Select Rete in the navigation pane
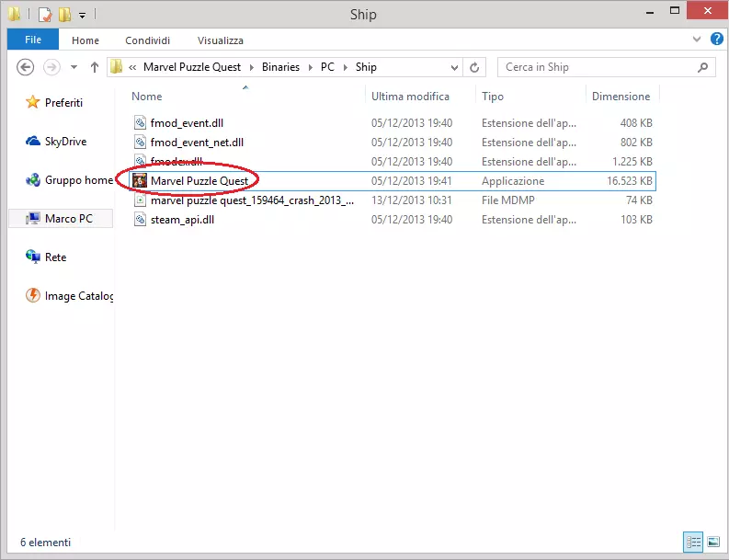The width and height of the screenshot is (729, 560). pos(55,257)
